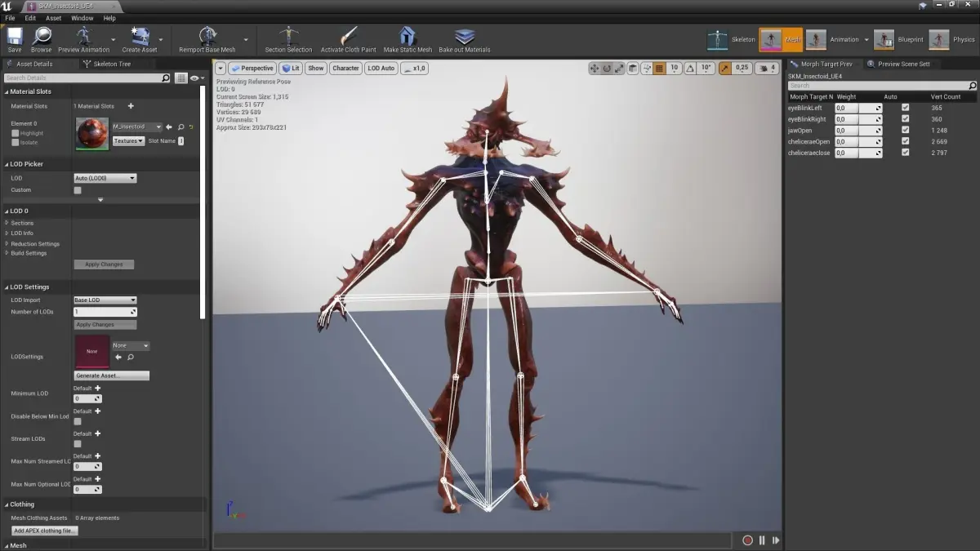This screenshot has width=980, height=551.
Task: Click the Character viewport button
Action: pos(345,69)
